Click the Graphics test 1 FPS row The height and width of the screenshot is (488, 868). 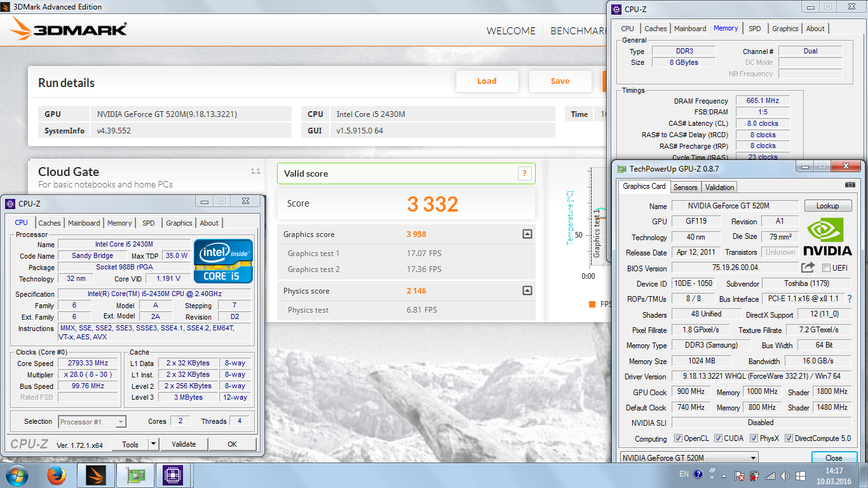click(x=407, y=254)
